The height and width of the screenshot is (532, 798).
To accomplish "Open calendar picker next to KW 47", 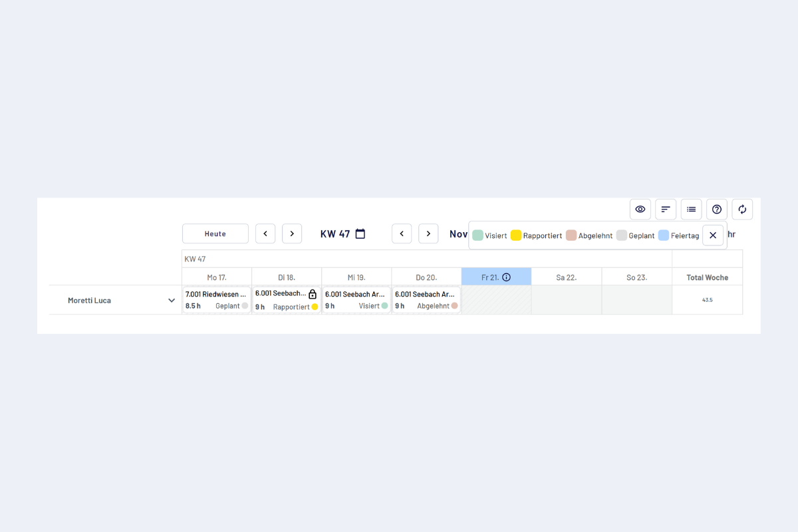I will (x=360, y=234).
